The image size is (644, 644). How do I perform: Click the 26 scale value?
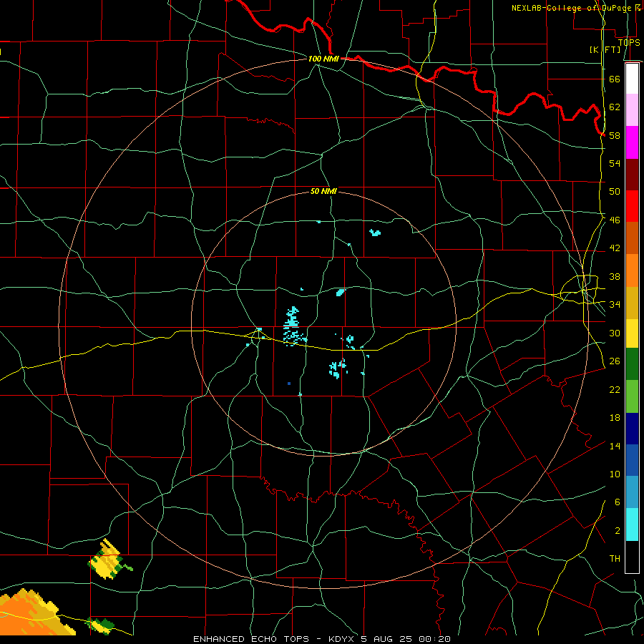[x=615, y=361]
